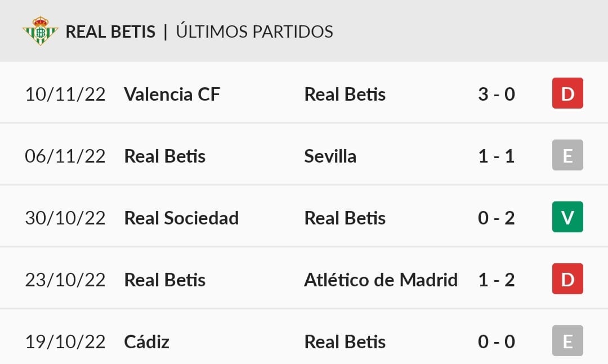Click the gray E badge for Sevilla match
This screenshot has width=608, height=364.
click(567, 155)
